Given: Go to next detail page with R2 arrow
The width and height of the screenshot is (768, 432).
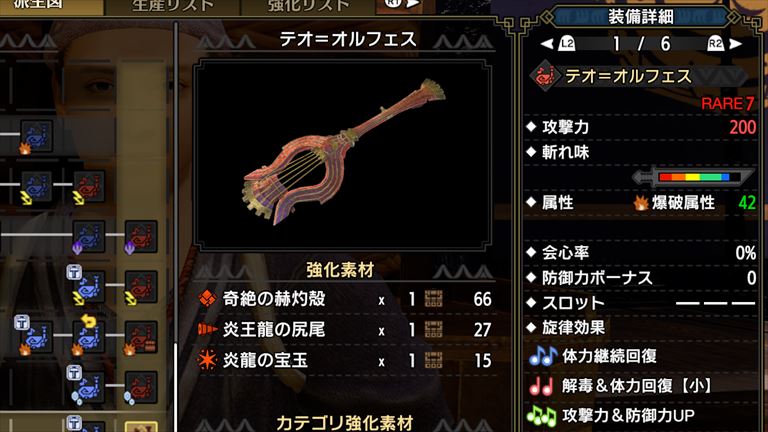Looking at the screenshot, I should (x=725, y=44).
